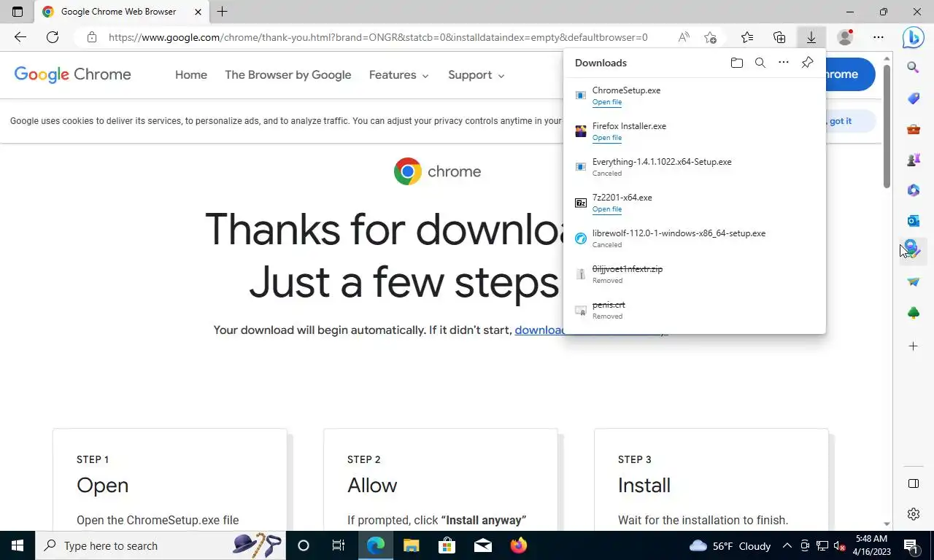The image size is (934, 560).
Task: Open the Cortana circle icon on taskbar
Action: click(304, 545)
